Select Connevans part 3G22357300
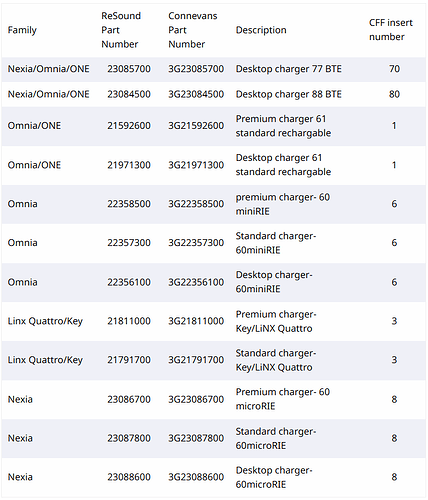Screen dimensions: 428x500 coord(196,243)
